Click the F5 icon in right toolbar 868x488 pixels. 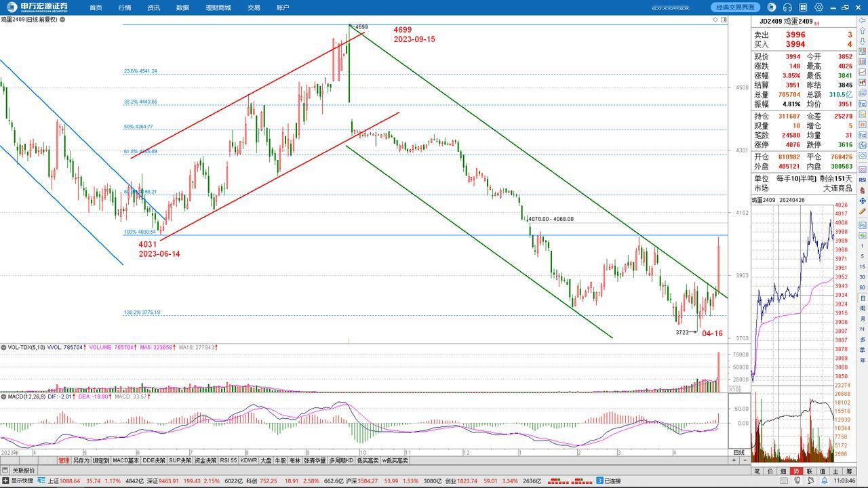pos(862,225)
